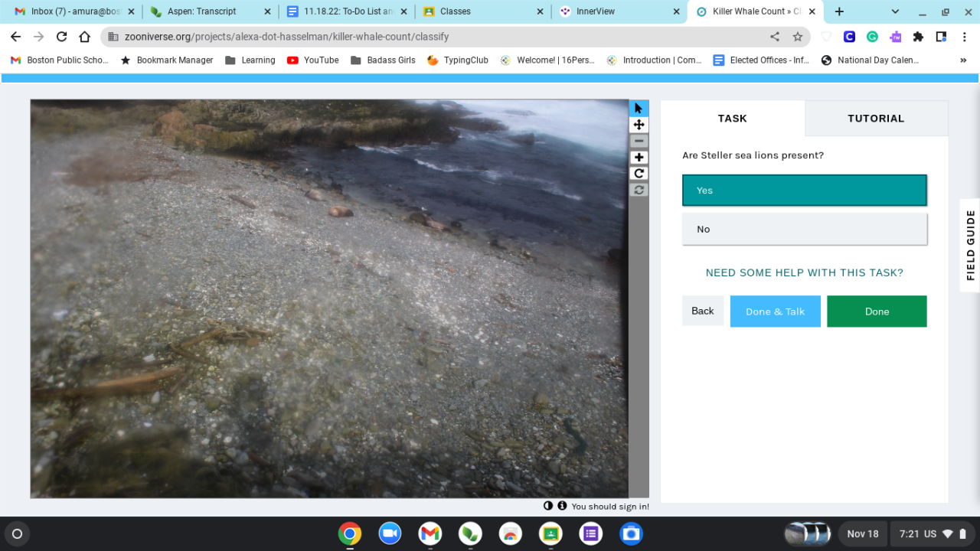Image resolution: width=980 pixels, height=551 pixels.
Task: Share this page from address bar
Action: [x=775, y=37]
